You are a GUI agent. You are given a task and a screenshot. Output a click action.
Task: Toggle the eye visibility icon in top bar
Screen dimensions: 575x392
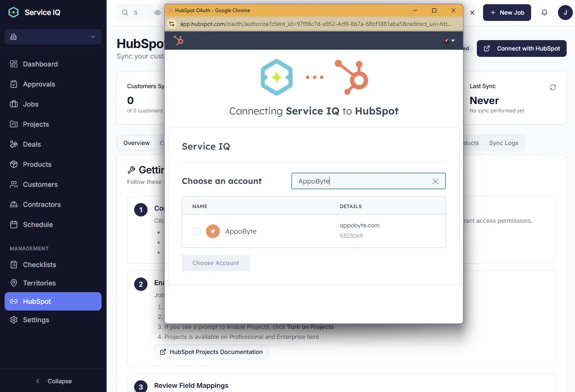[158, 13]
